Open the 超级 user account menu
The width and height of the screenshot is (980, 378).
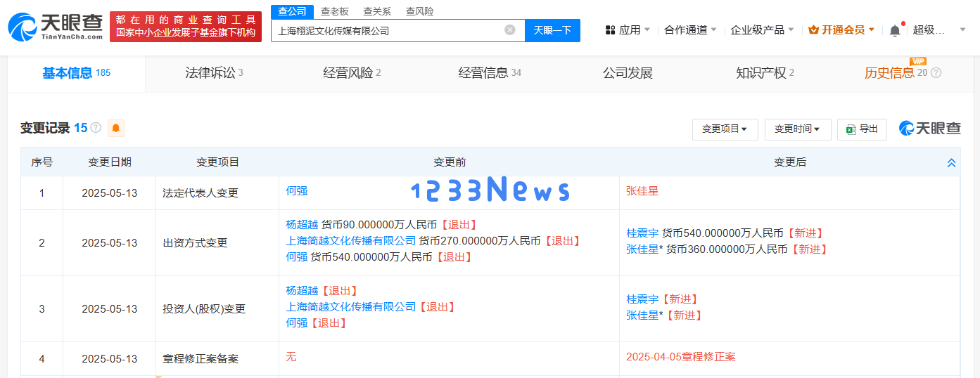coord(938,30)
